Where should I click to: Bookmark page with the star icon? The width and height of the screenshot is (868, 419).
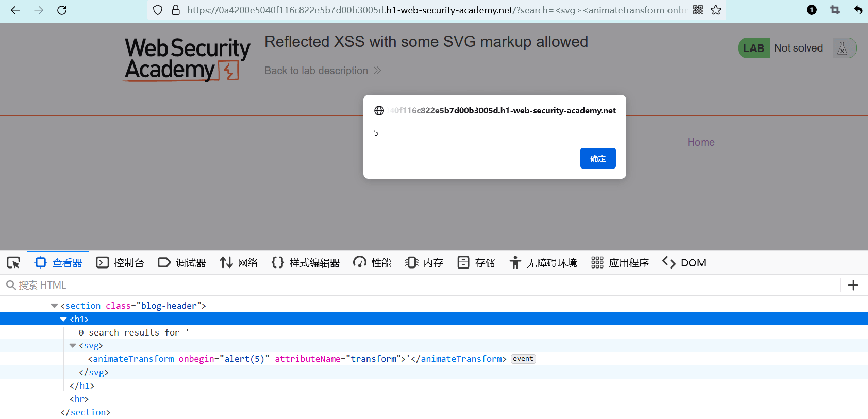(716, 10)
